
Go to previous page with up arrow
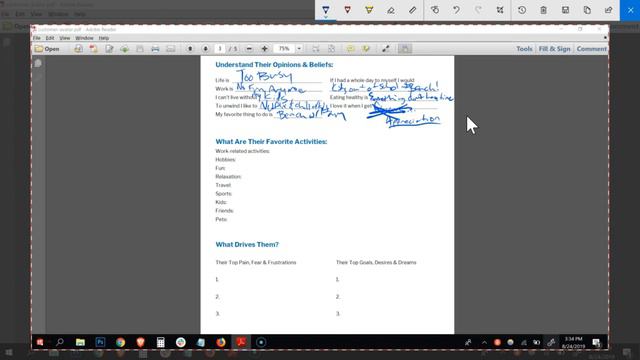(x=190, y=49)
